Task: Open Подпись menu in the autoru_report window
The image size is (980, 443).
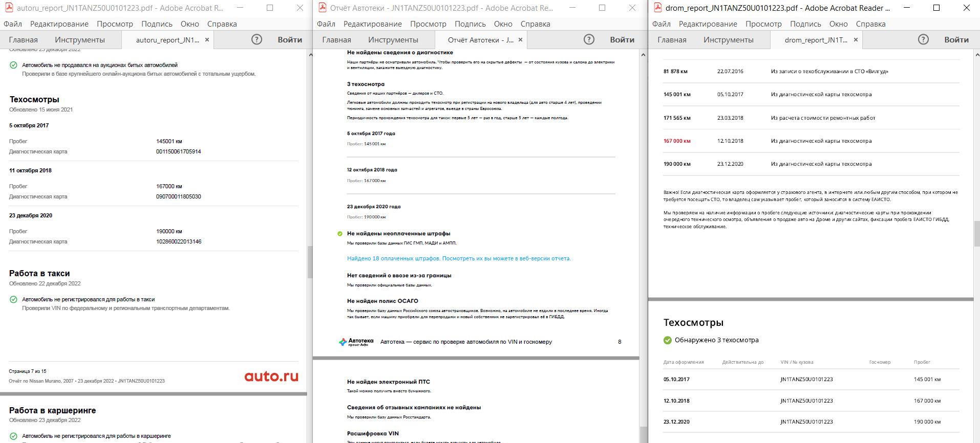Action: [157, 24]
